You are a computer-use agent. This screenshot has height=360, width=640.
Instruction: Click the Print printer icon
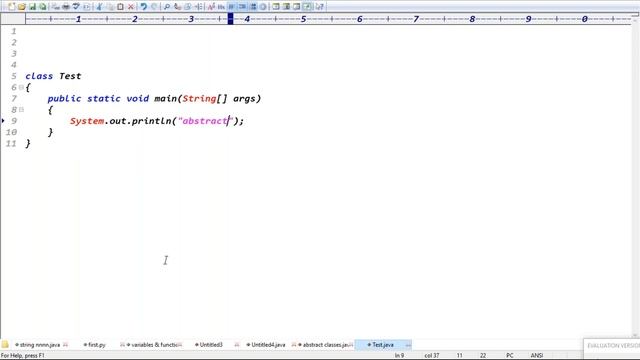(x=66, y=7)
